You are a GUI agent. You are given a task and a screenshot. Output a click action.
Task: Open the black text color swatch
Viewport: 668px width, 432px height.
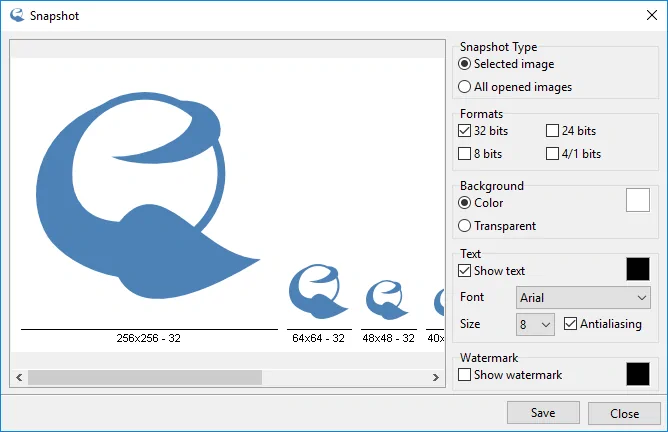point(637,269)
